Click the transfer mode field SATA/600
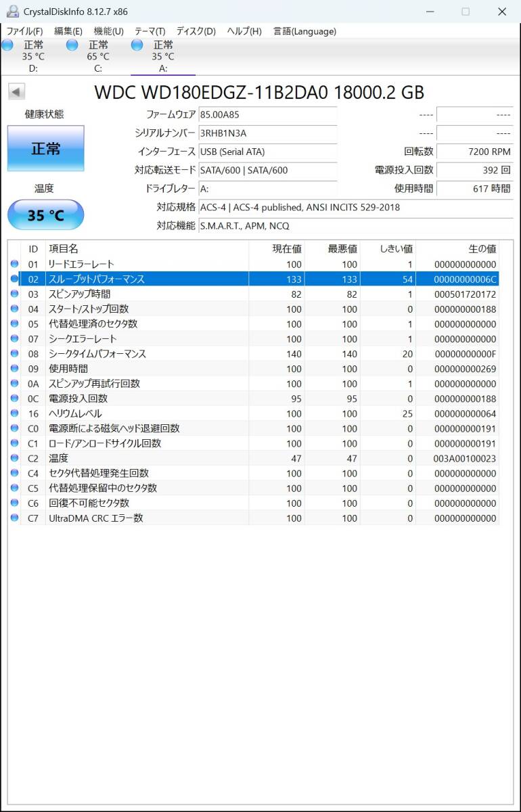 coord(267,170)
